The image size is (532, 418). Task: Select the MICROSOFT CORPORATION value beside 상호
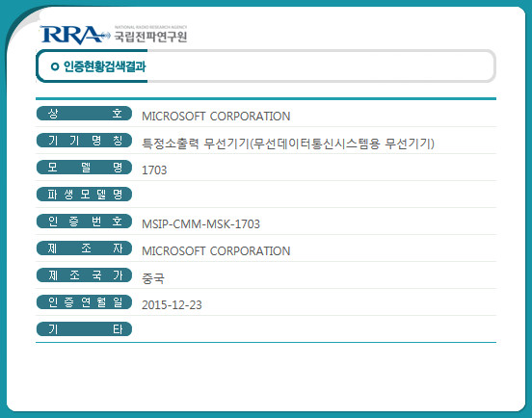click(x=216, y=117)
